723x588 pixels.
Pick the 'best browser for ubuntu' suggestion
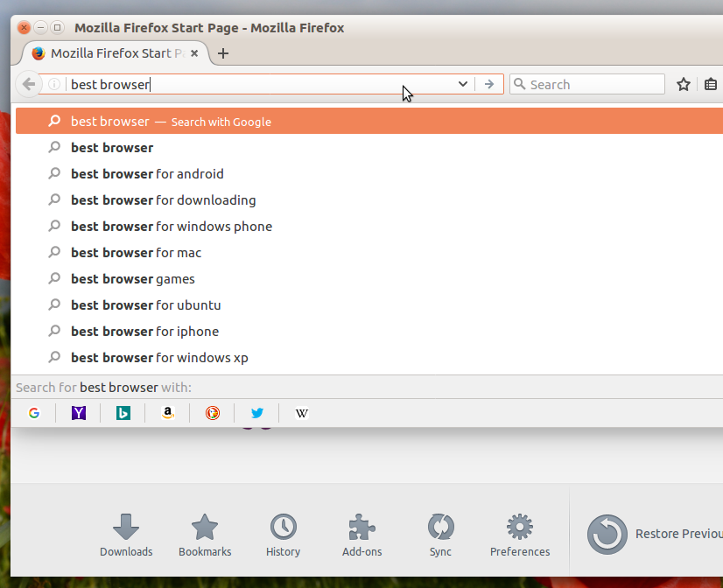point(369,305)
